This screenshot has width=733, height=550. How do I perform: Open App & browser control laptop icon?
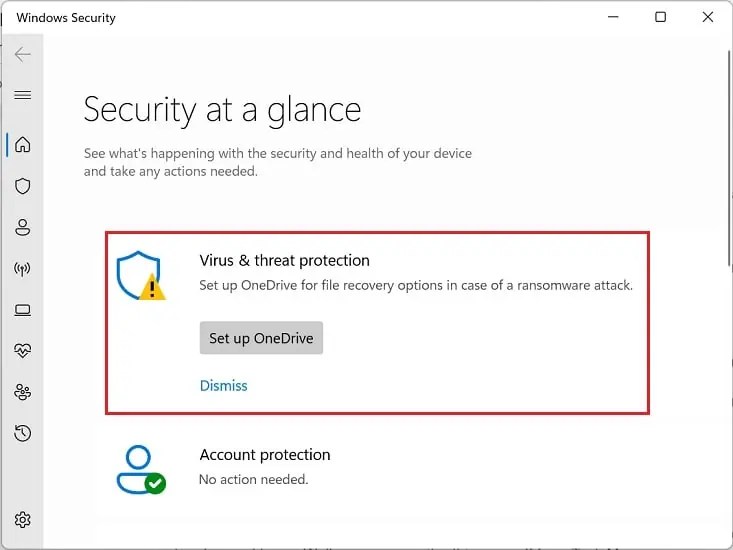pos(22,310)
